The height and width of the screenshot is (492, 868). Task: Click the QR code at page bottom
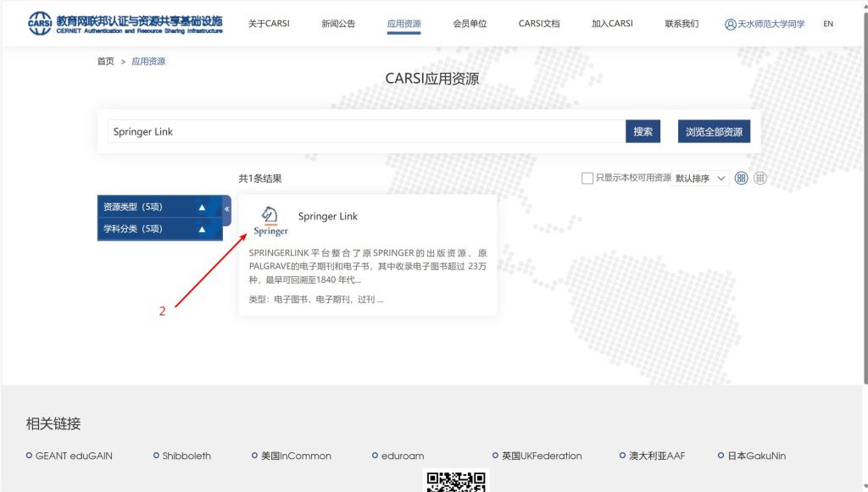tap(456, 482)
